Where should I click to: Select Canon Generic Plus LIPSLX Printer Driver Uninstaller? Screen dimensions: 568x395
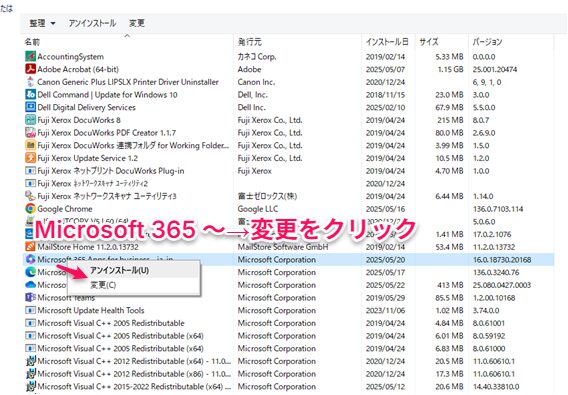(x=128, y=82)
